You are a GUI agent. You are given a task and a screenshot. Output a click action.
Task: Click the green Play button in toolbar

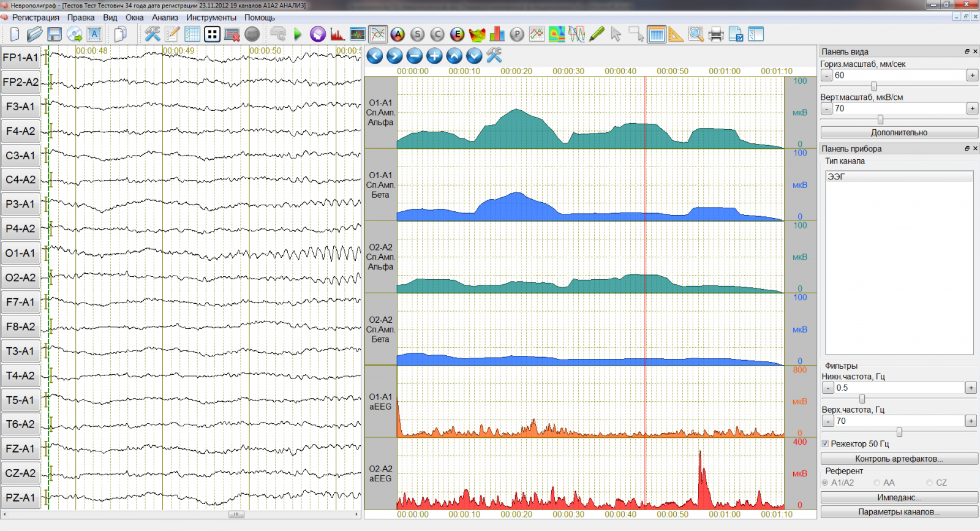[298, 34]
